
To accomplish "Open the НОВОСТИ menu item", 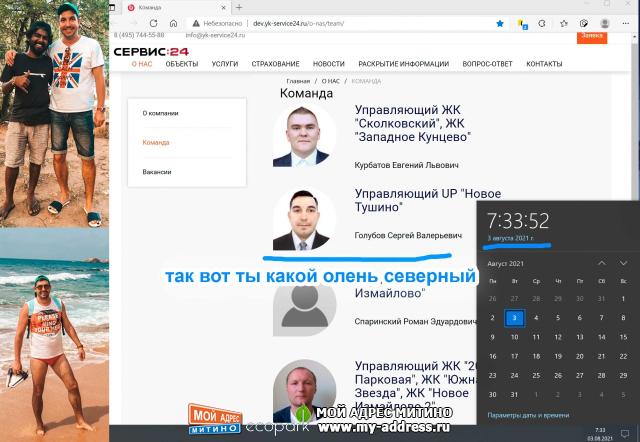I will (329, 64).
